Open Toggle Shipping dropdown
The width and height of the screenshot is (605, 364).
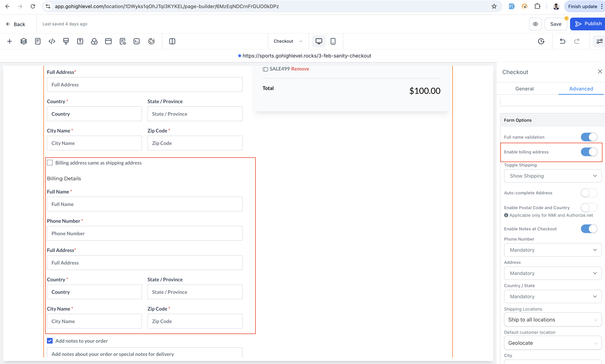click(552, 176)
